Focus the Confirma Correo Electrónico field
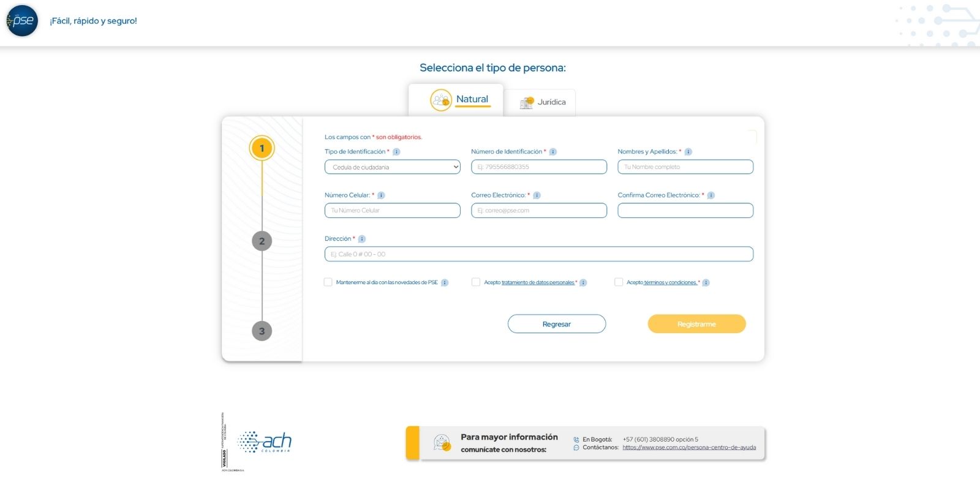980x490 pixels. click(x=685, y=210)
